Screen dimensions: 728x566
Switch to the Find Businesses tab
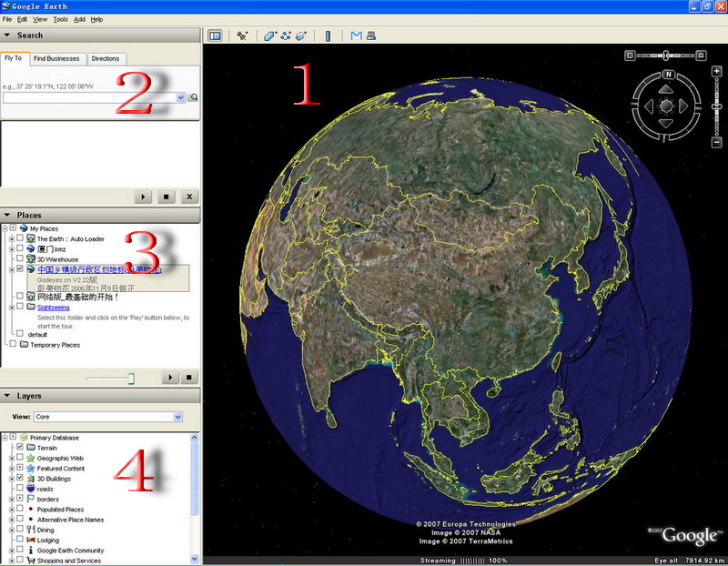click(x=56, y=59)
